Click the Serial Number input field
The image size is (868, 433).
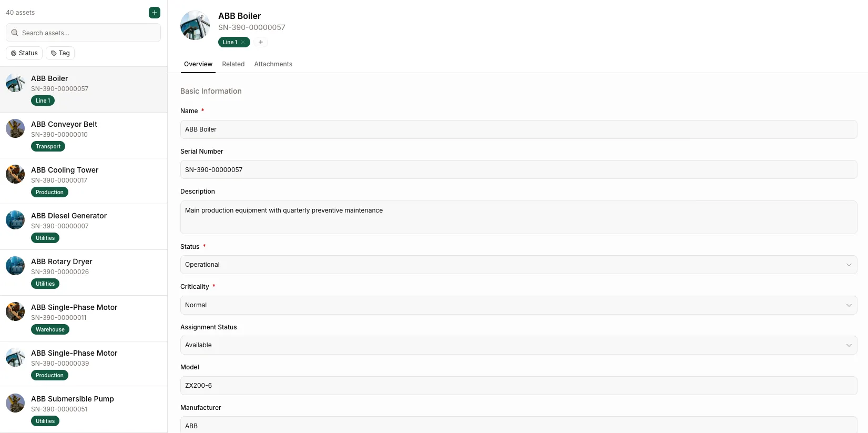click(519, 169)
